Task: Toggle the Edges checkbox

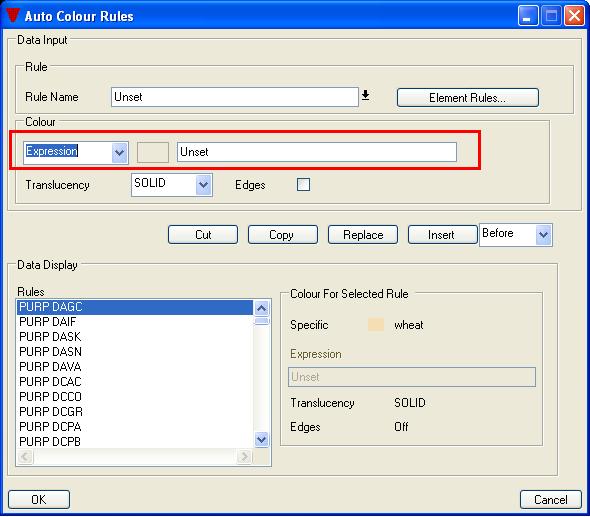Action: [x=303, y=184]
